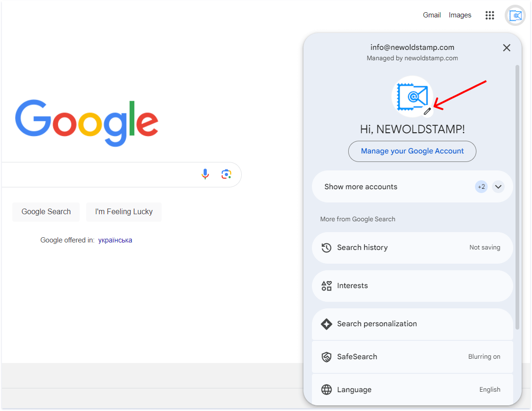532x411 pixels.
Task: Open SafeSearch settings
Action: pos(412,357)
